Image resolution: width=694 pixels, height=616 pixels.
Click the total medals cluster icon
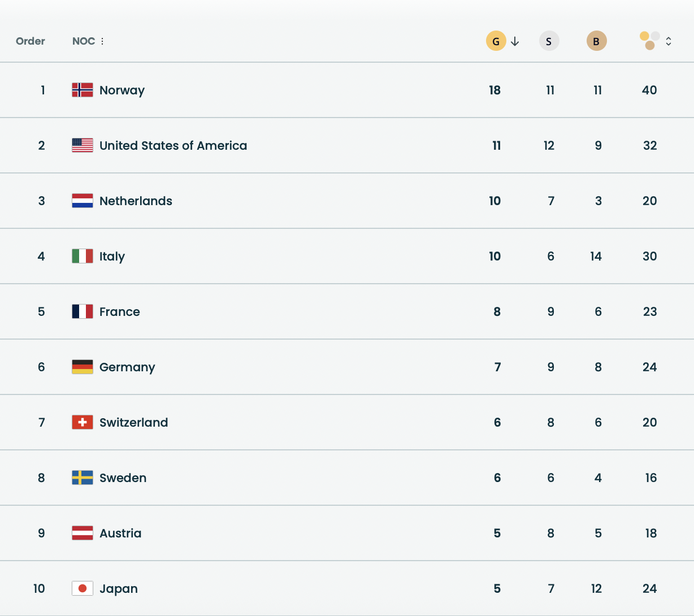click(650, 41)
